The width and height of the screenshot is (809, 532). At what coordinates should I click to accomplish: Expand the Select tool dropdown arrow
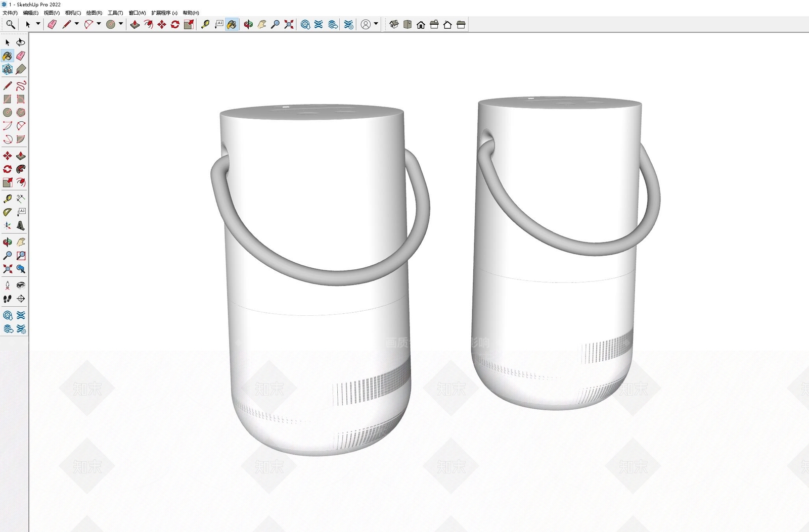[38, 24]
